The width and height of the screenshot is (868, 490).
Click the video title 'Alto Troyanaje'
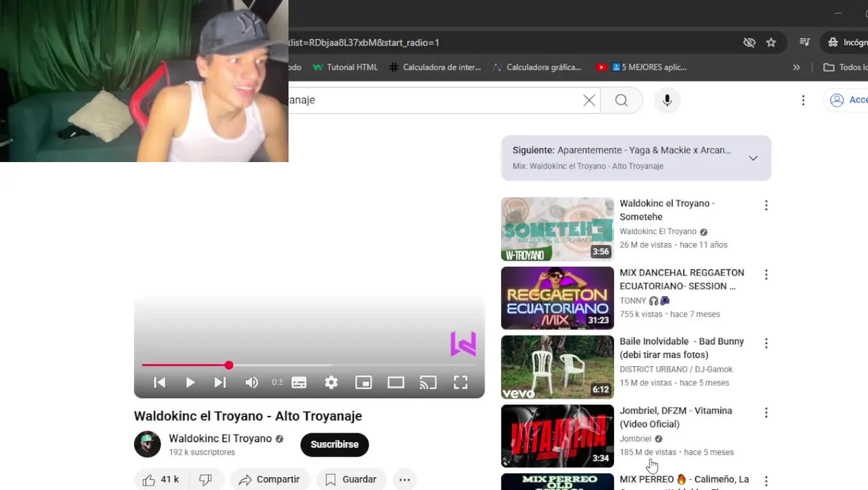click(x=248, y=416)
